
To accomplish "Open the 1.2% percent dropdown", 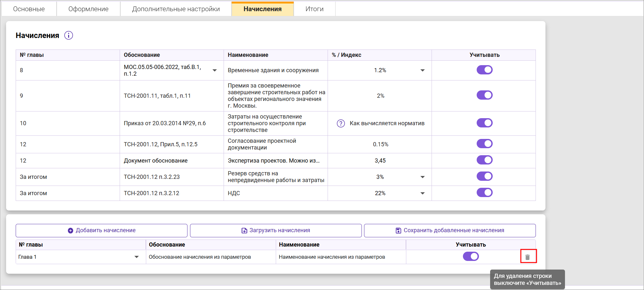I will [x=422, y=70].
